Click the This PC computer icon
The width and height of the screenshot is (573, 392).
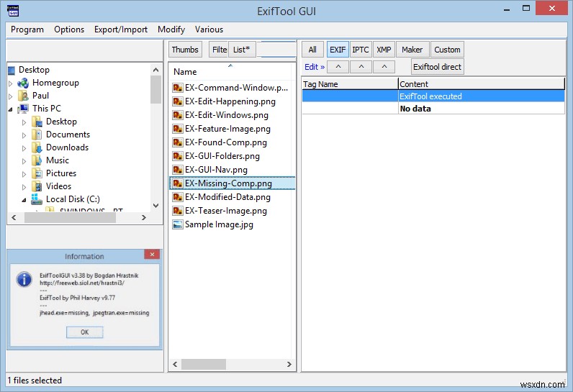pos(23,109)
